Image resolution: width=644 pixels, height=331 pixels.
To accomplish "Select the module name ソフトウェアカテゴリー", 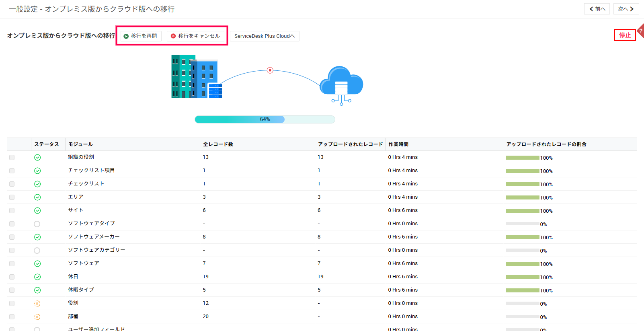I will tap(96, 250).
